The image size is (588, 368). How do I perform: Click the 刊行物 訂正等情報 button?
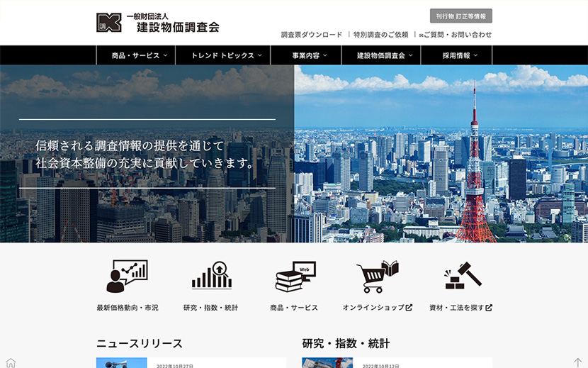[x=461, y=16]
